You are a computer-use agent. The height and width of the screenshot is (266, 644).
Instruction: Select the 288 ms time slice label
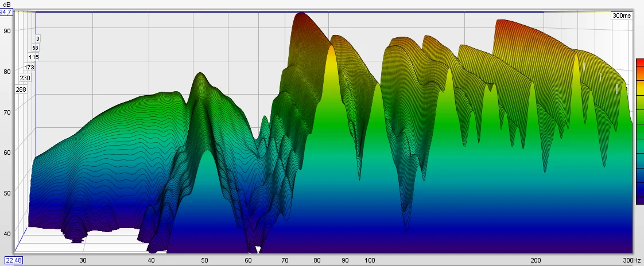click(21, 89)
